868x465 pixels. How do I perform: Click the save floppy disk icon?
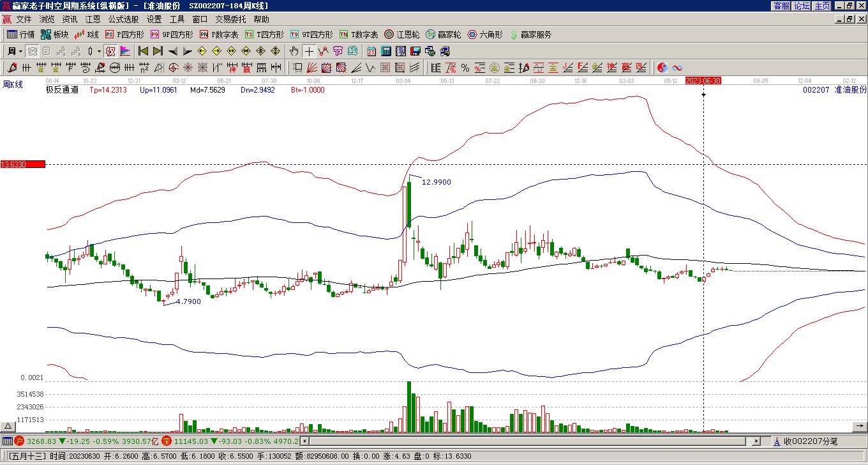coord(415,51)
